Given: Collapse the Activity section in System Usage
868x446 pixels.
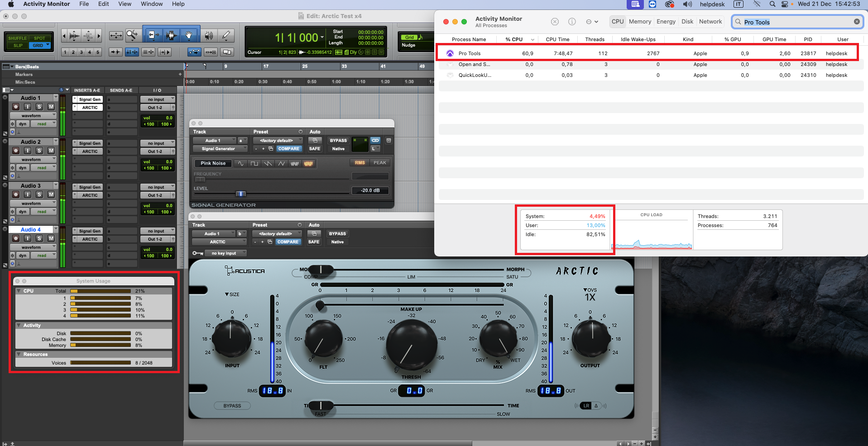Looking at the screenshot, I should tap(19, 325).
